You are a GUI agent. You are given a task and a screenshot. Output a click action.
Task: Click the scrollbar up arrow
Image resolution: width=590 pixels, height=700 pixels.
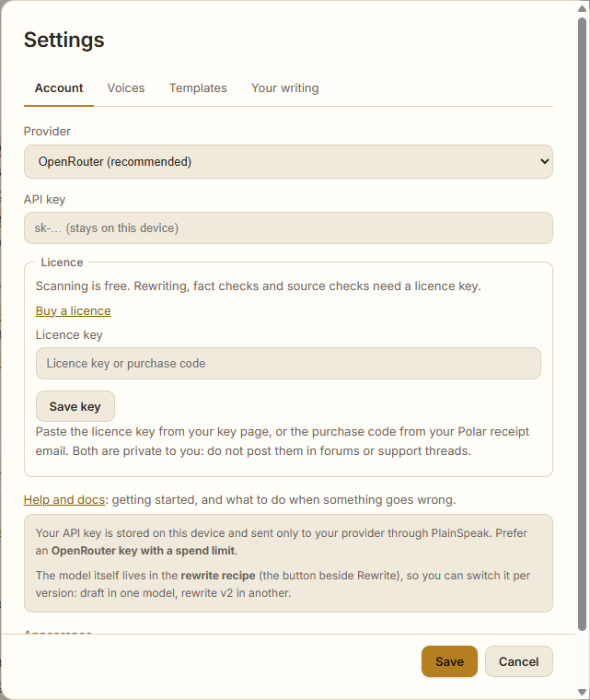[x=582, y=8]
